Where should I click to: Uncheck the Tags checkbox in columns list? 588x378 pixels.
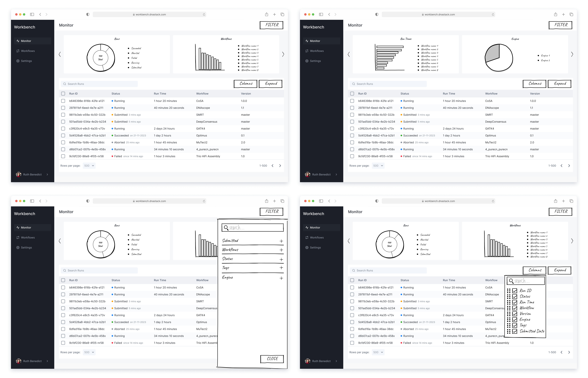click(x=515, y=325)
